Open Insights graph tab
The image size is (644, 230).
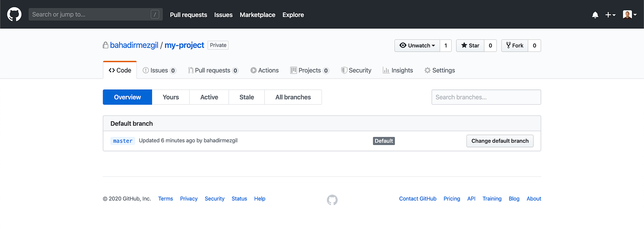398,70
